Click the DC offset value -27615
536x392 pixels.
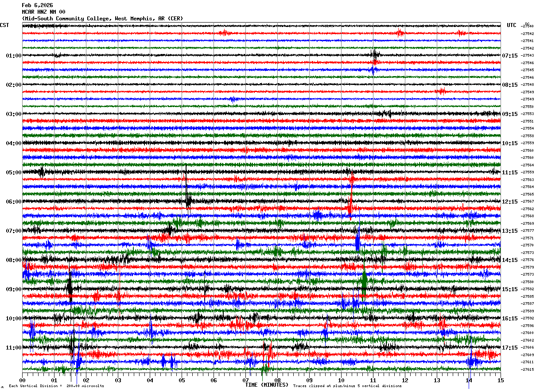pyautogui.click(x=528, y=369)
